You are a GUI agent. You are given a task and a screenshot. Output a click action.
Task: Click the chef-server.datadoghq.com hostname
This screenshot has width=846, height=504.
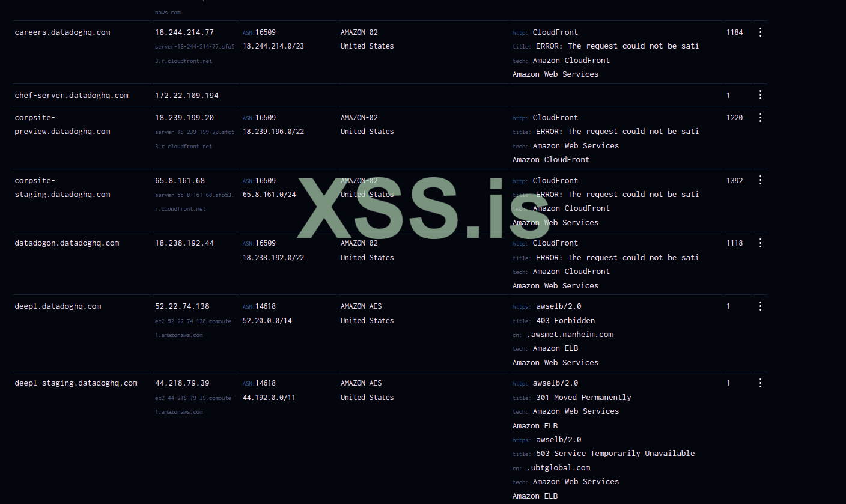click(x=72, y=95)
